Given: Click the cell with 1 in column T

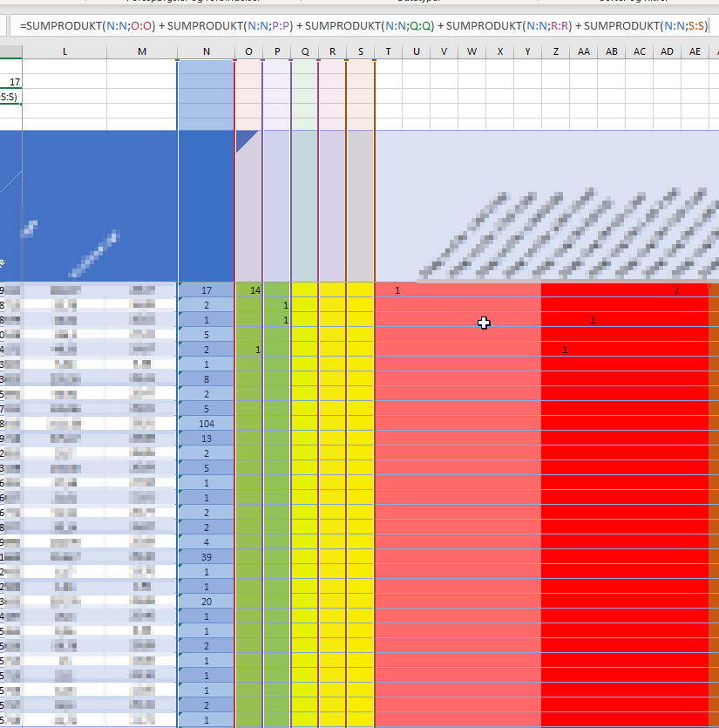Looking at the screenshot, I should coord(389,290).
